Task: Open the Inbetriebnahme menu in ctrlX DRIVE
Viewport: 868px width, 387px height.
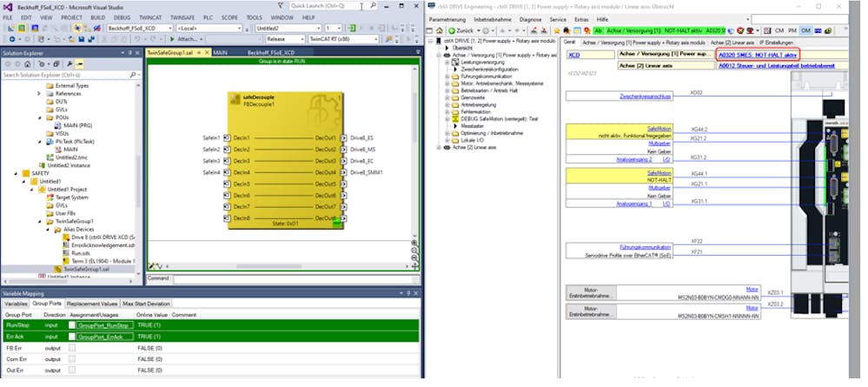Action: tap(493, 19)
